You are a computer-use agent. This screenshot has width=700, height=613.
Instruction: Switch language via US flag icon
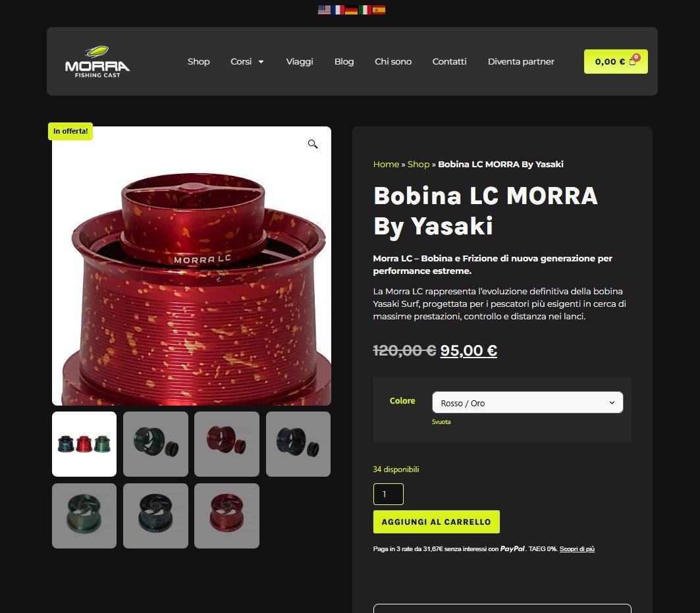point(324,10)
